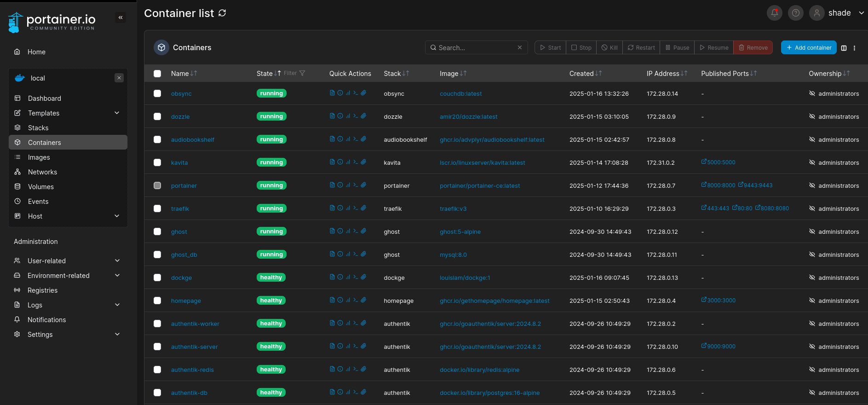
Task: Open logs for the authentik-db container
Action: click(332, 392)
